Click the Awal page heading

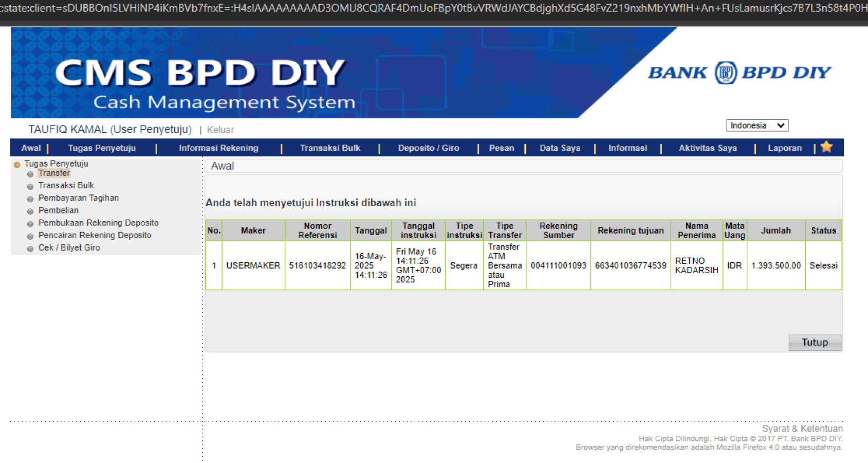223,166
